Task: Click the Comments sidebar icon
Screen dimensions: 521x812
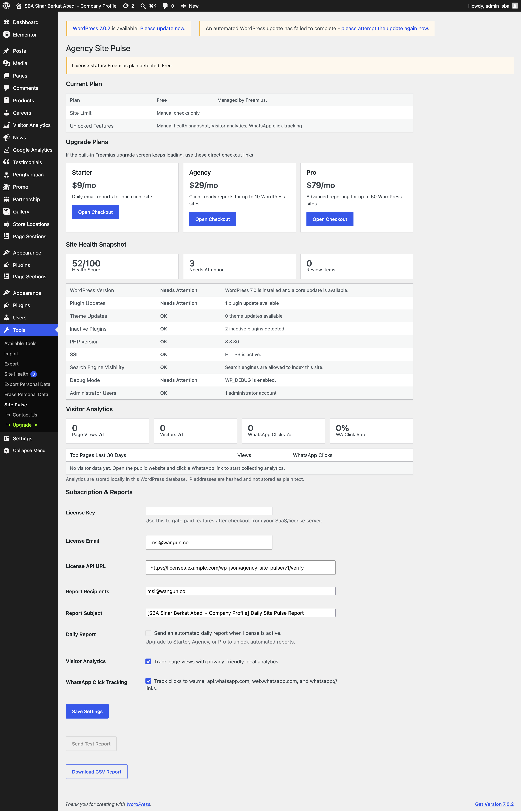Action: tap(7, 88)
